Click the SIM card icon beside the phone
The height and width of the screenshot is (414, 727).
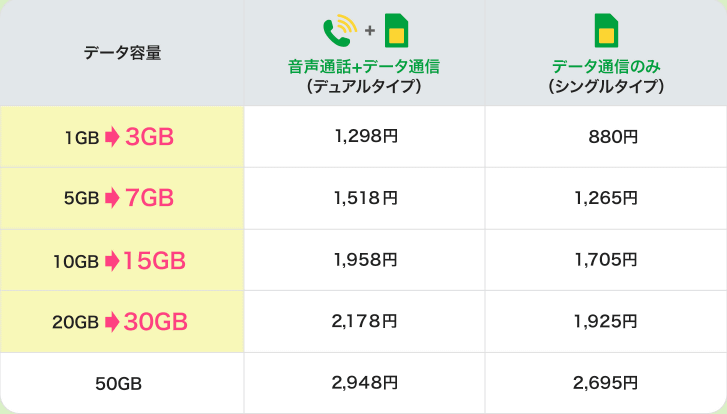[x=398, y=30]
